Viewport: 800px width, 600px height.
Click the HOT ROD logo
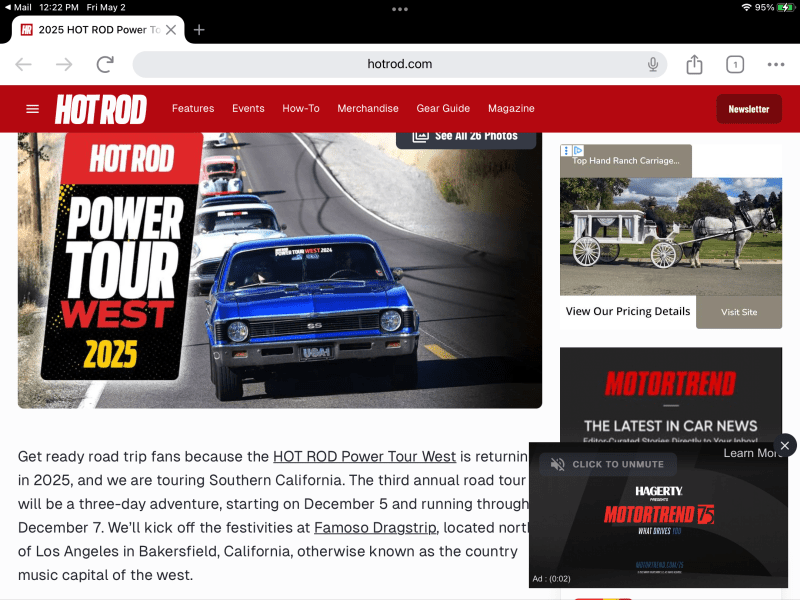coord(101,109)
